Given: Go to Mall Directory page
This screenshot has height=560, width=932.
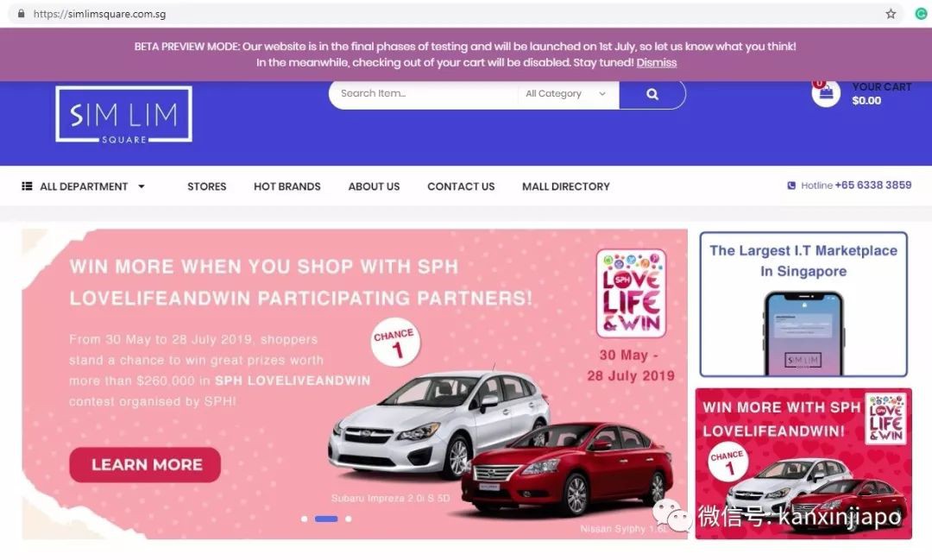Looking at the screenshot, I should (x=566, y=186).
